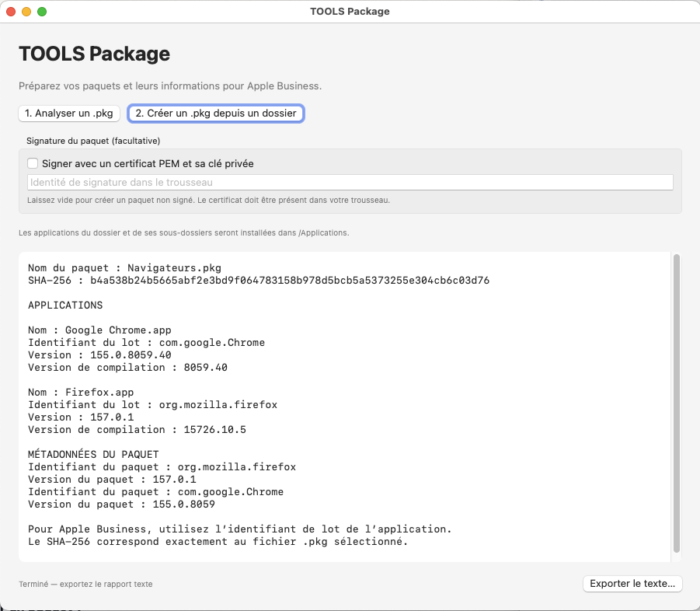
Task: Click "Nom : Firefox.app" line
Action: 81,392
